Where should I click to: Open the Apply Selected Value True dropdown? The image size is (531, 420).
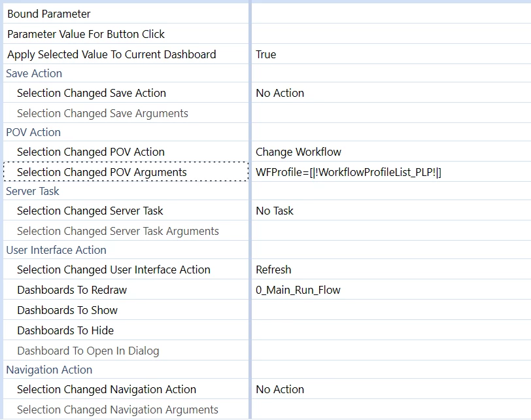coord(391,54)
